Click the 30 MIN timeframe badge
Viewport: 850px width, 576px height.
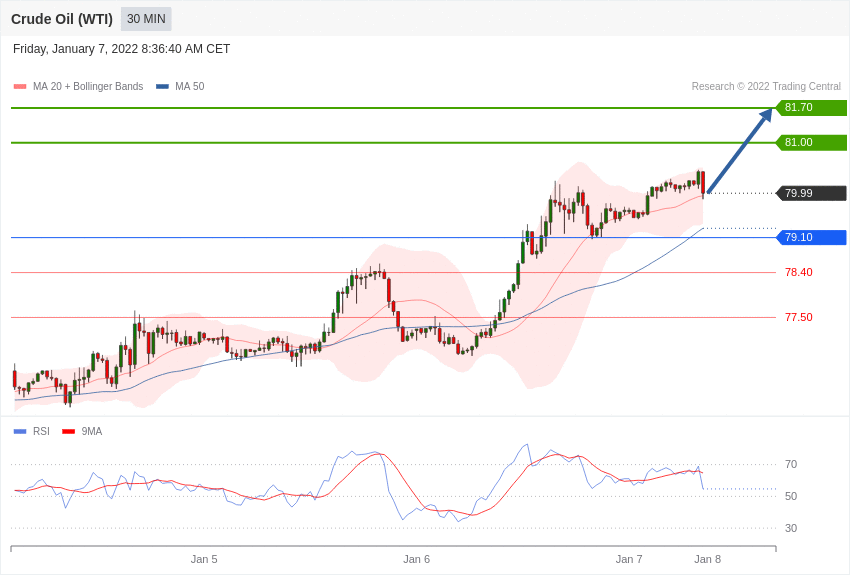[x=146, y=19]
